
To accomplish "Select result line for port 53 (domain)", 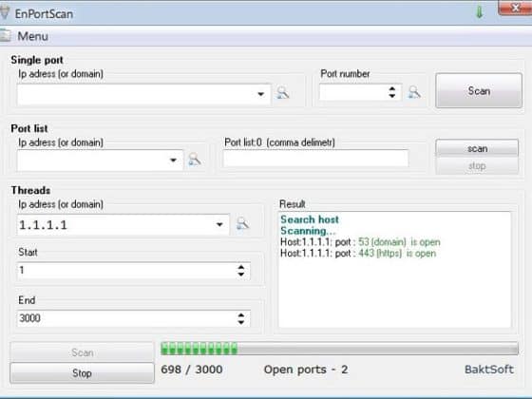I will tap(360, 242).
